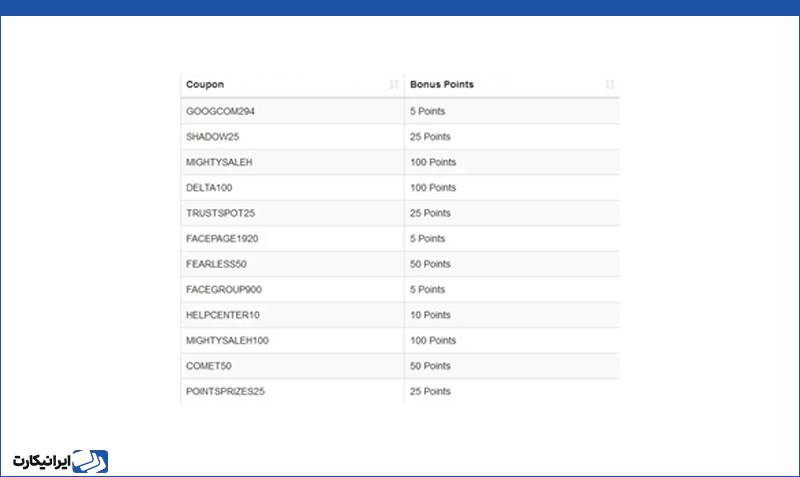Select the FACEGROUP900 coupon code
Screen dimensions: 800x477
(224, 290)
